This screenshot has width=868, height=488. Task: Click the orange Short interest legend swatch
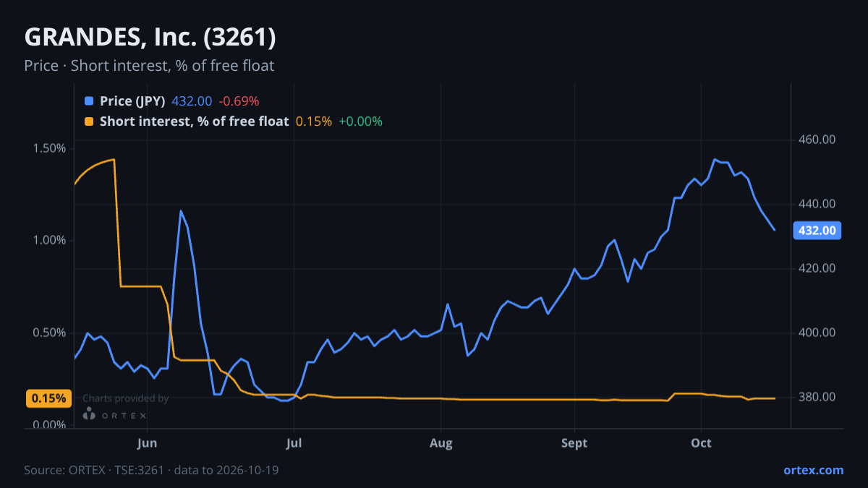(89, 121)
